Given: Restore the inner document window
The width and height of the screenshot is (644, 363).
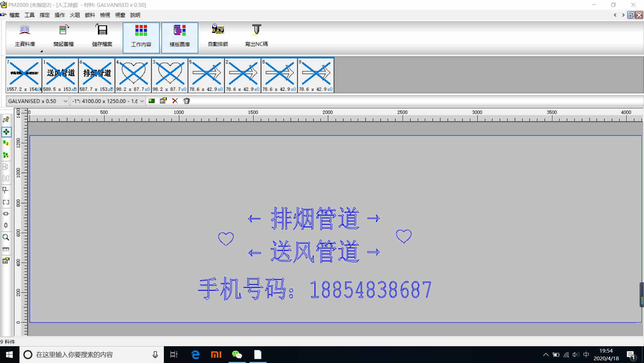Looking at the screenshot, I should point(631,15).
